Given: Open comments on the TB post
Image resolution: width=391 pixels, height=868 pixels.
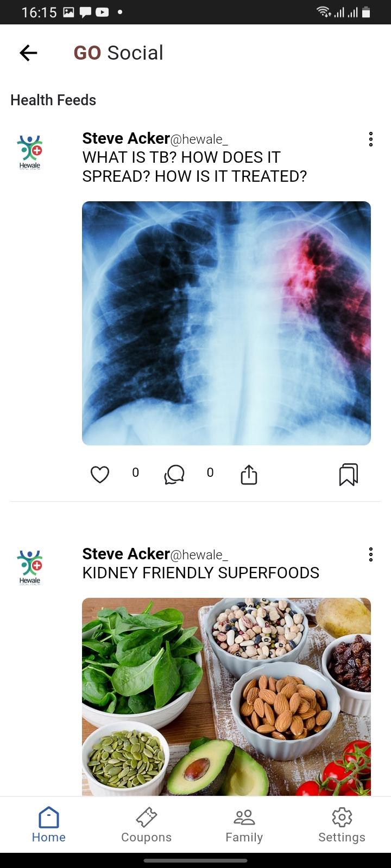Looking at the screenshot, I should (174, 475).
